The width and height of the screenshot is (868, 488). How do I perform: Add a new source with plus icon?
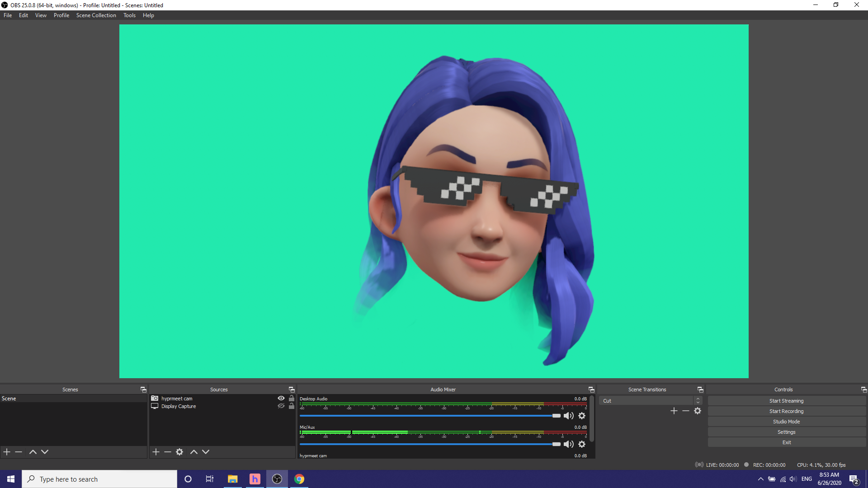(156, 452)
